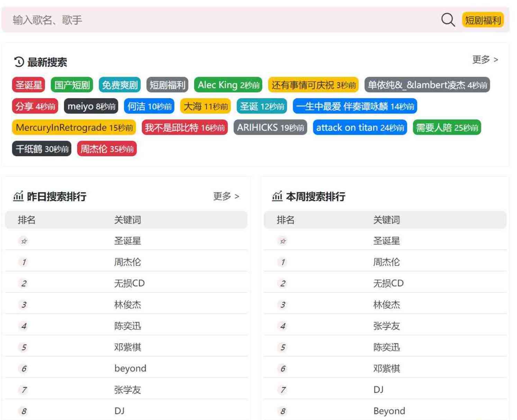Search the 单依纯&_&lambert凌杰 tag
Viewport: 517px width, 420px height.
click(427, 85)
